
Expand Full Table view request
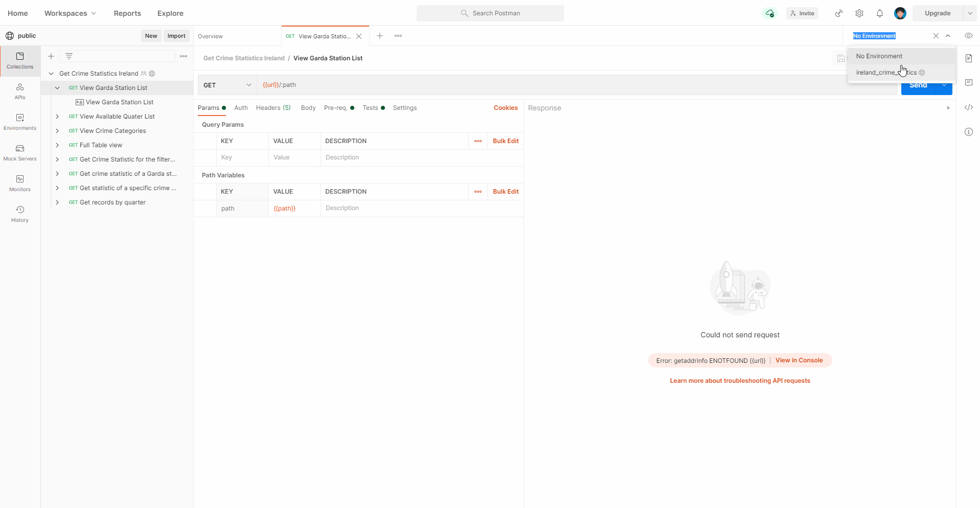[57, 145]
